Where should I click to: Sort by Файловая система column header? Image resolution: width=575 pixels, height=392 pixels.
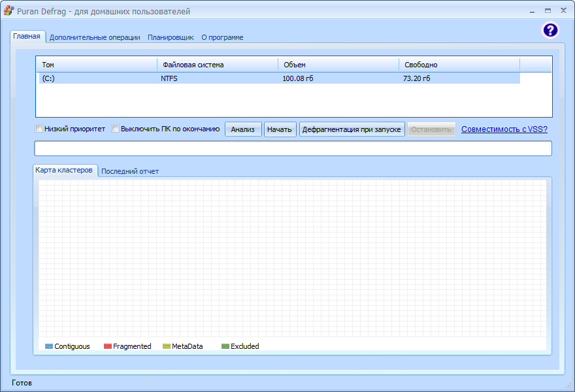click(218, 65)
